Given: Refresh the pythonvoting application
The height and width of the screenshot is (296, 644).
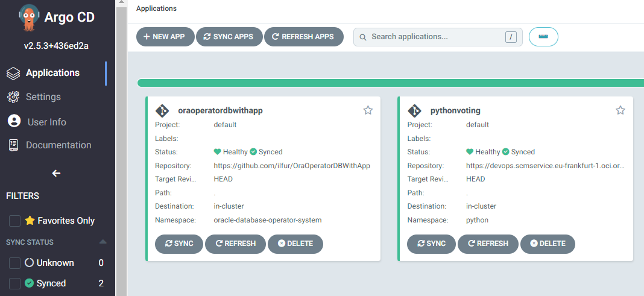Looking at the screenshot, I should click(488, 244).
